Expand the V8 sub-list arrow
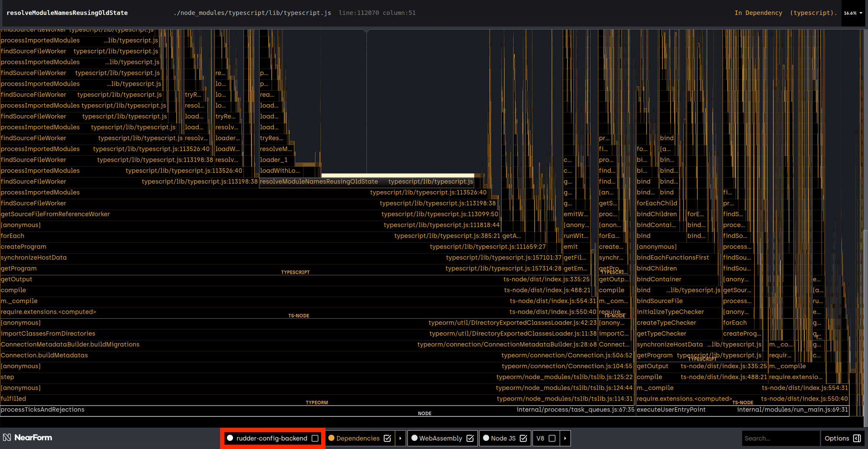Viewport: 868px width, 449px height. [565, 438]
